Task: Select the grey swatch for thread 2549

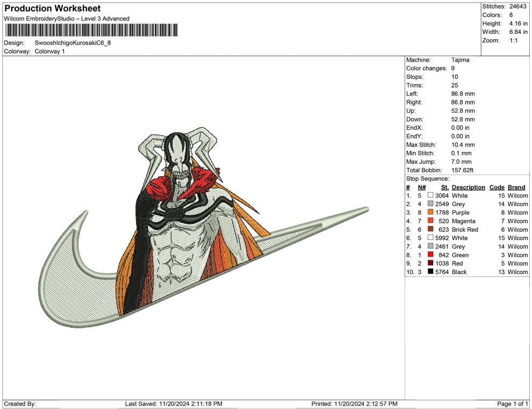Action: click(430, 204)
